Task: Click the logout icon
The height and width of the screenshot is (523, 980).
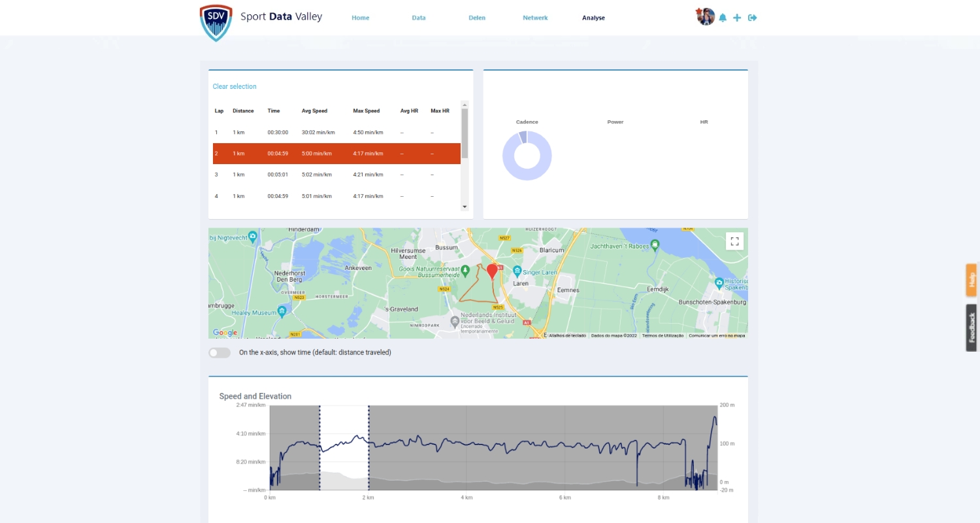Action: click(x=753, y=18)
